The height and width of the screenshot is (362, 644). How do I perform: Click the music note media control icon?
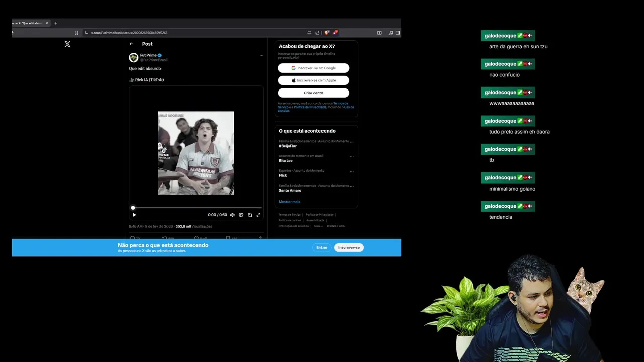coord(391,33)
